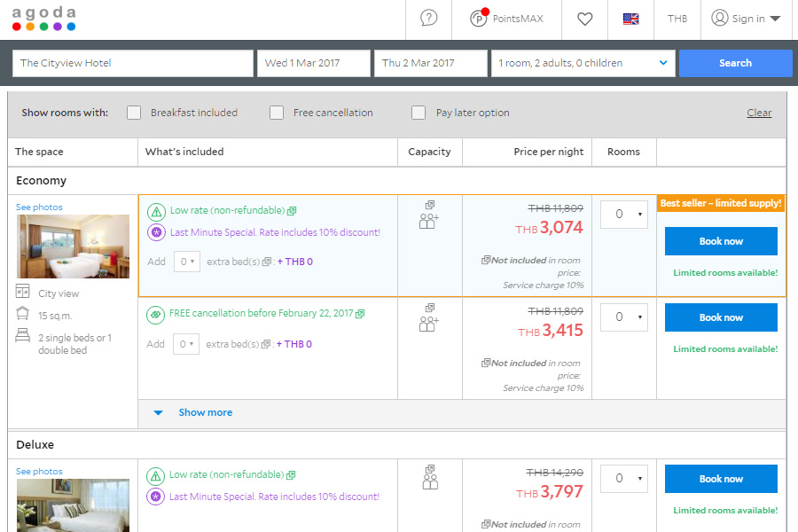
Task: Open the PointsMAX rewards icon
Action: [480, 19]
